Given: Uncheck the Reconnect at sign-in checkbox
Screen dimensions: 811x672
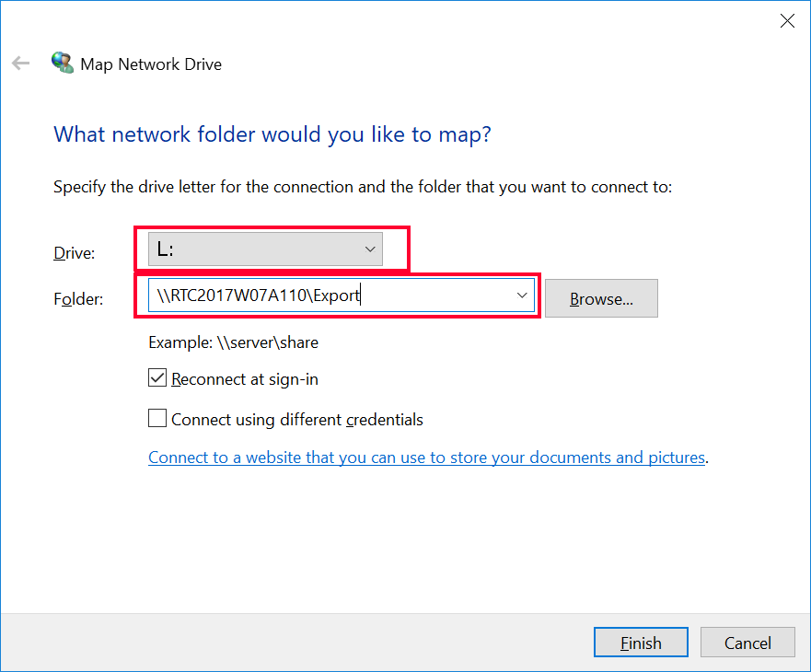Looking at the screenshot, I should pos(157,378).
